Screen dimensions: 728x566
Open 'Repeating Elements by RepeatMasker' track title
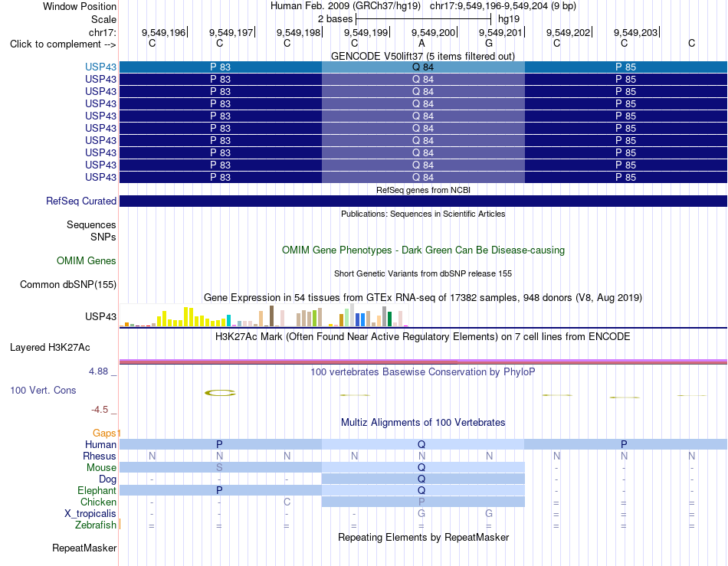[423, 537]
